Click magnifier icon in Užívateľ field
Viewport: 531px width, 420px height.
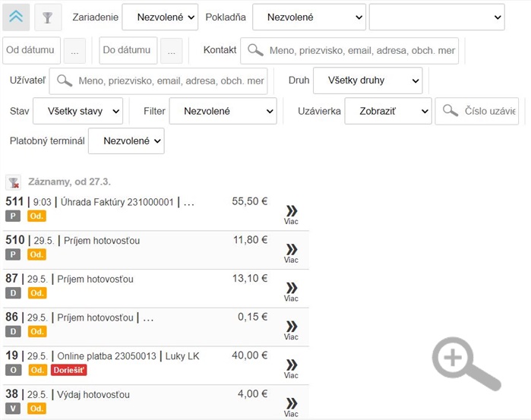coord(65,81)
